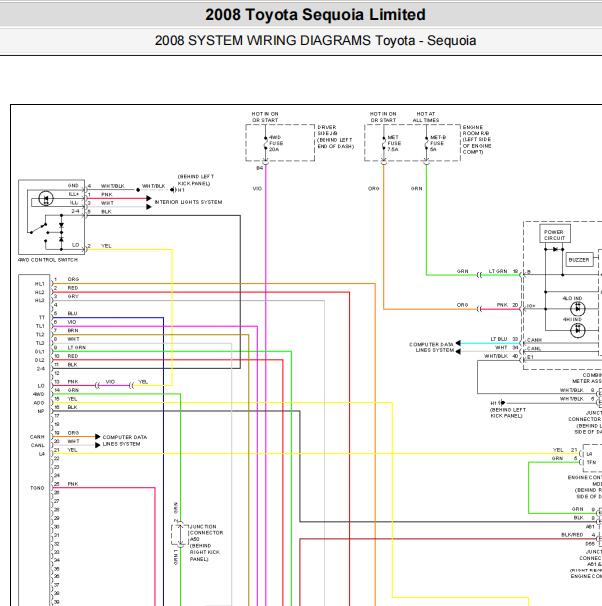Click the "INTERIOR LIGHTS SYSTEM" label
The height and width of the screenshot is (606, 602).
188,202
